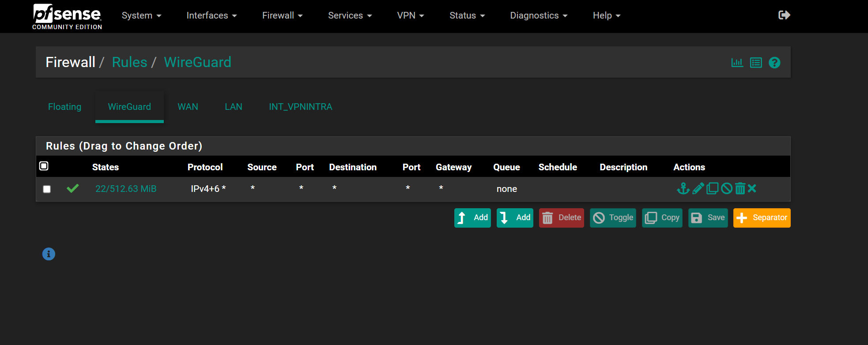The image size is (868, 345).
Task: Disable the rule via the row ban icon
Action: 727,189
